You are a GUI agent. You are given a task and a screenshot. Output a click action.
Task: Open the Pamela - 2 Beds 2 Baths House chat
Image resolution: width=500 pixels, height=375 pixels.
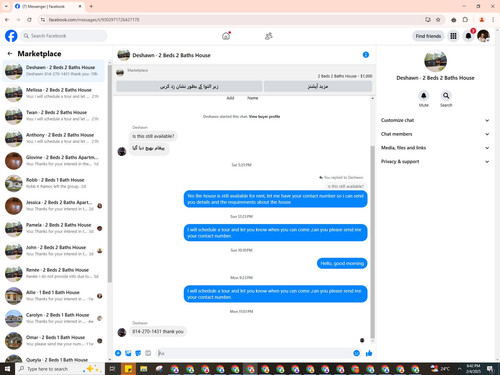coord(54,228)
